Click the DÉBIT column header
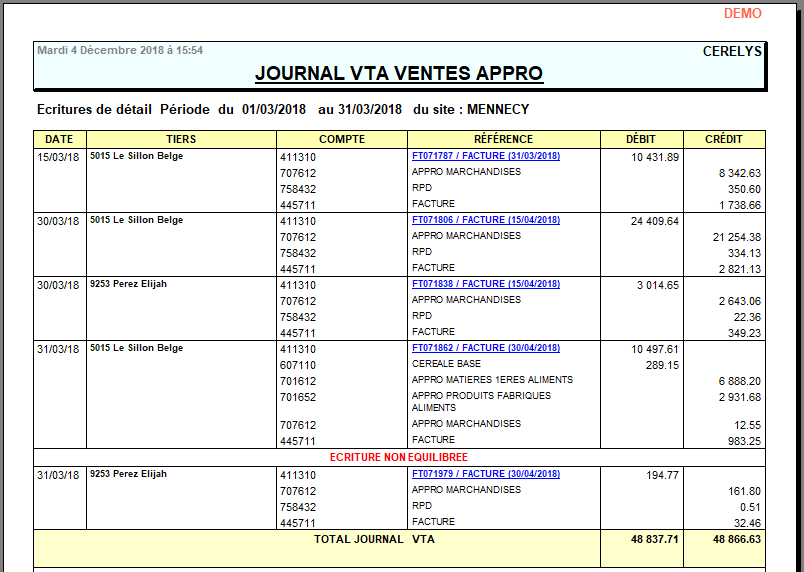This screenshot has height=572, width=804. point(641,139)
